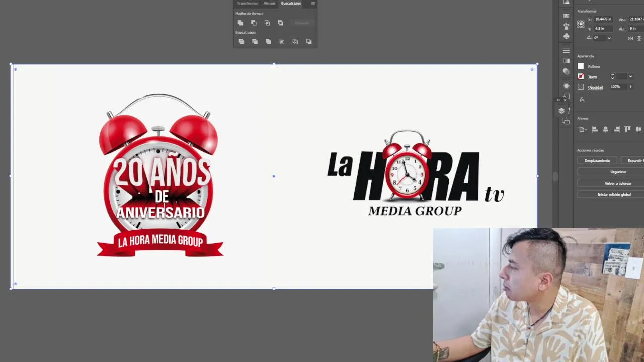Open the Artboards panel icon
Image resolution: width=644 pixels, height=362 pixels.
[566, 121]
